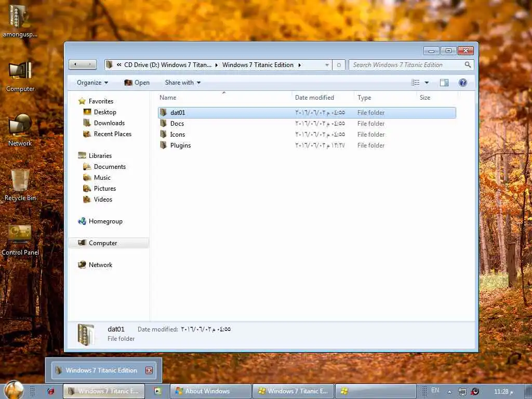The height and width of the screenshot is (399, 532).
Task: Click the EN language indicator
Action: click(435, 390)
